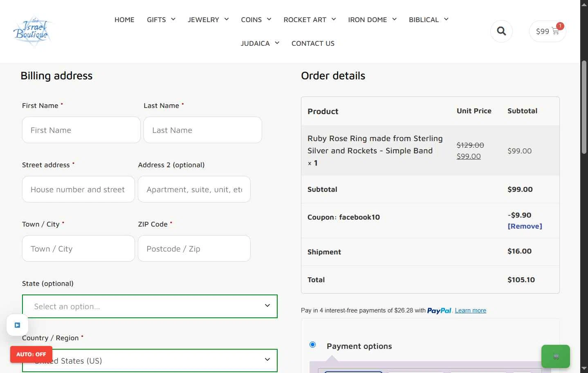Go to the HOME menu item
588x373 pixels.
tap(124, 20)
